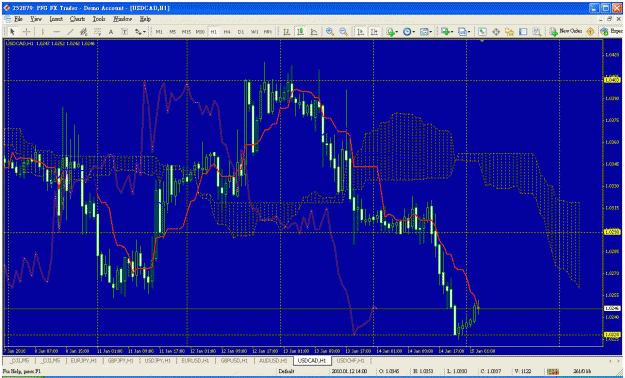Image resolution: width=625 pixels, height=378 pixels.
Task: Switch to M30 timeframe
Action: tap(200, 32)
